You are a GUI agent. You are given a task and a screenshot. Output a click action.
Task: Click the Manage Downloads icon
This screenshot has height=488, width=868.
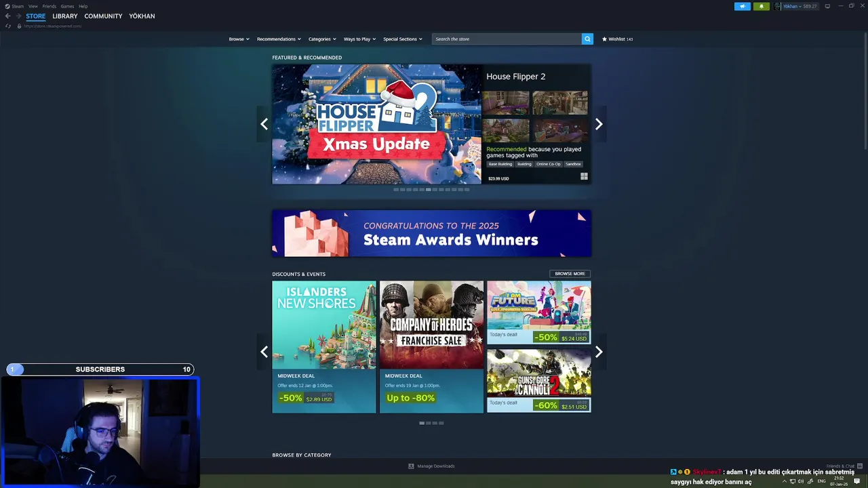[411, 466]
